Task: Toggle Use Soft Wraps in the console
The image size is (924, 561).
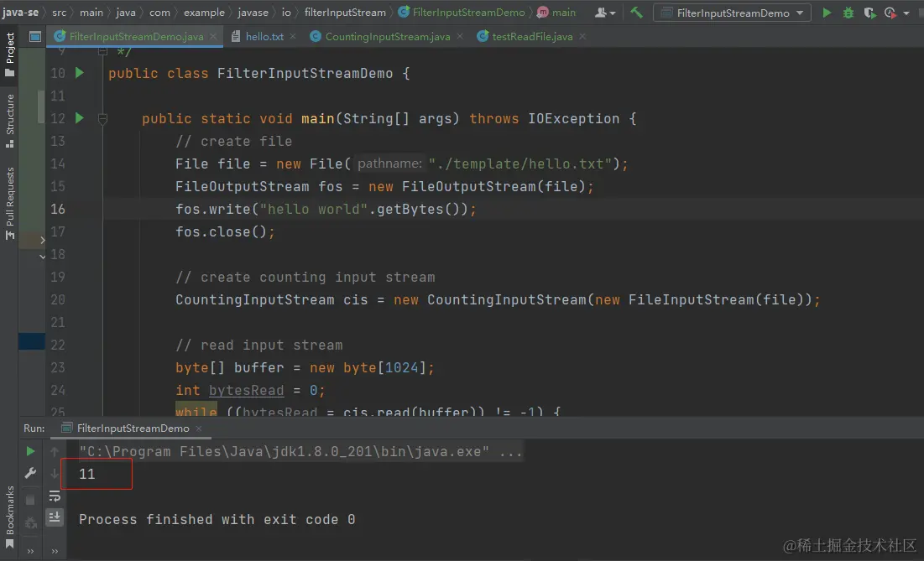Action: pos(55,496)
